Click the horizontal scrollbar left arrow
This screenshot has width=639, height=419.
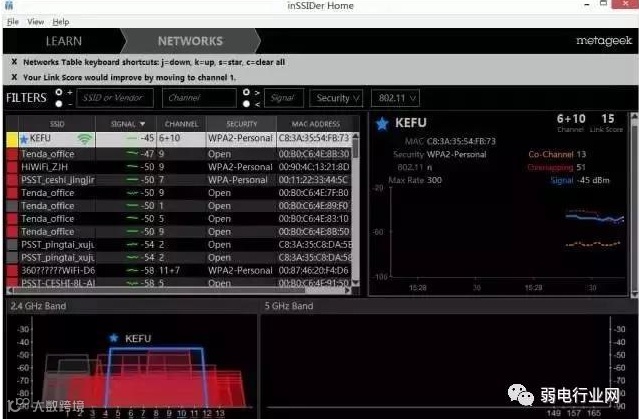tap(10, 290)
